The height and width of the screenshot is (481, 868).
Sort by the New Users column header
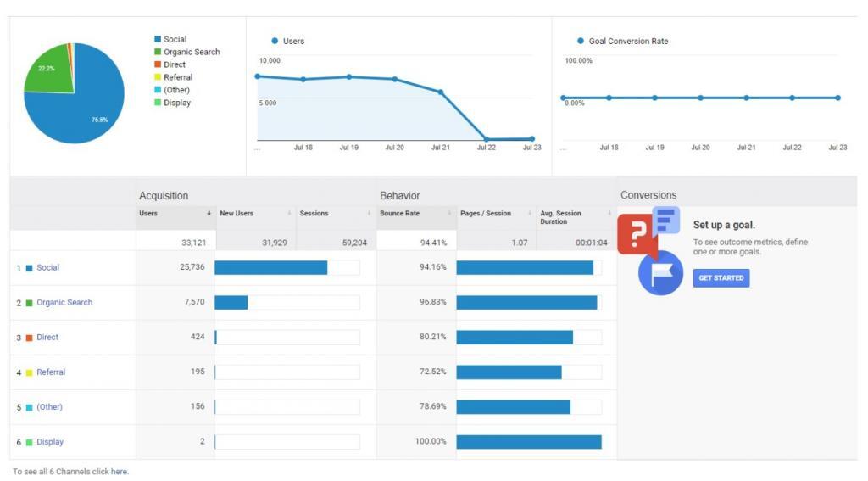[x=236, y=214]
